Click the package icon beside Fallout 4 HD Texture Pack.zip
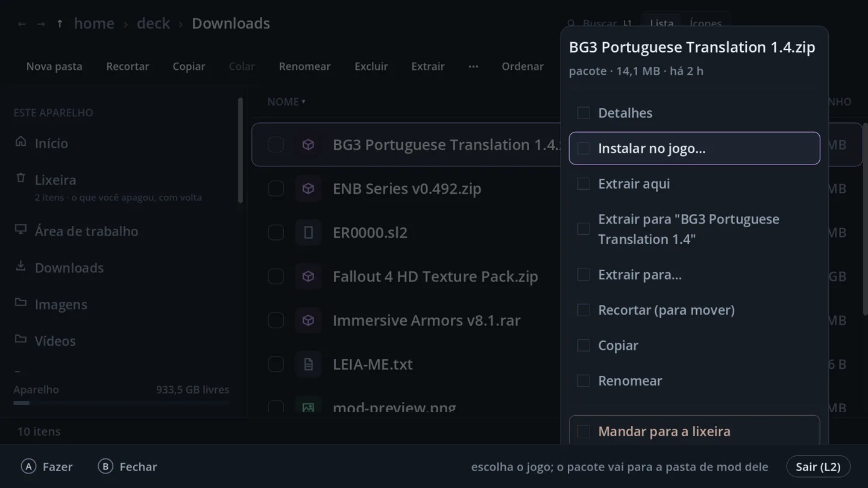Viewport: 868px width, 488px height. 308,277
